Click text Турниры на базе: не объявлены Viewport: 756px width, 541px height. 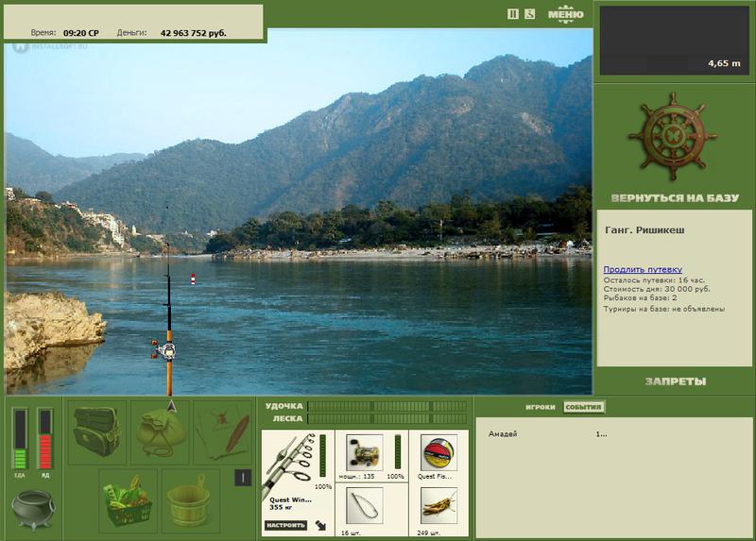point(664,309)
